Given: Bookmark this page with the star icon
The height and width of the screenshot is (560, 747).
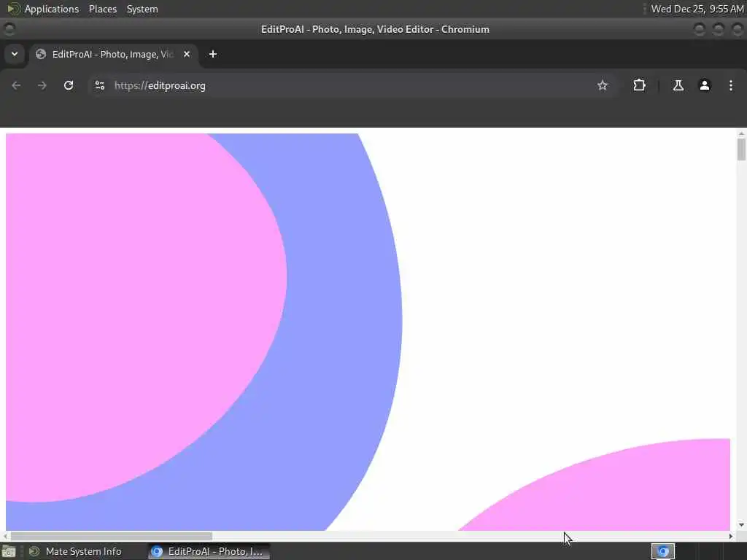Looking at the screenshot, I should tap(602, 86).
